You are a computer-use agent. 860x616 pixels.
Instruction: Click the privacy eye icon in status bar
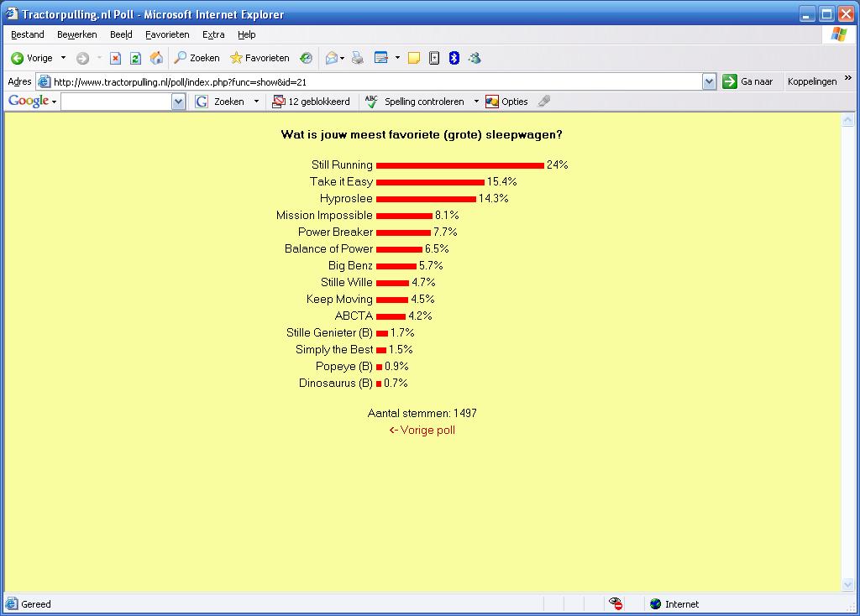616,603
